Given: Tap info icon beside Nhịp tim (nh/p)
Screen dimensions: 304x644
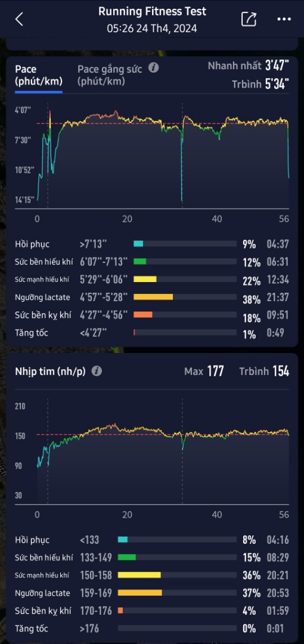Looking at the screenshot, I should pyautogui.click(x=97, y=371).
